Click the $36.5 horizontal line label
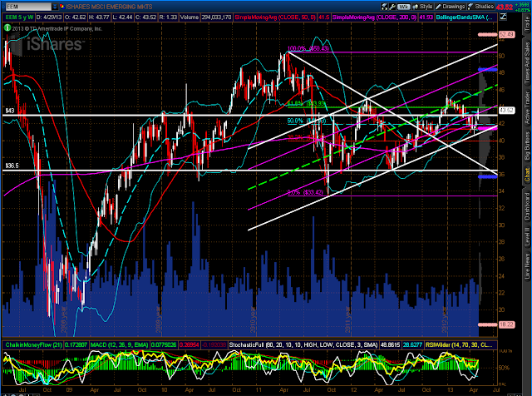Viewport: 532px width, 396px height. click(x=12, y=166)
